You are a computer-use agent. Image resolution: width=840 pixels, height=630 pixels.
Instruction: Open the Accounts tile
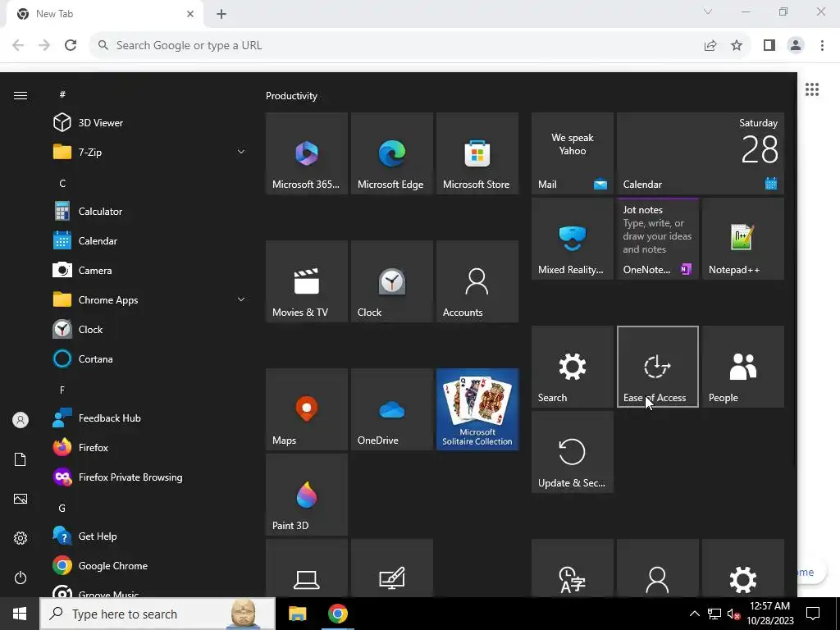(477, 281)
